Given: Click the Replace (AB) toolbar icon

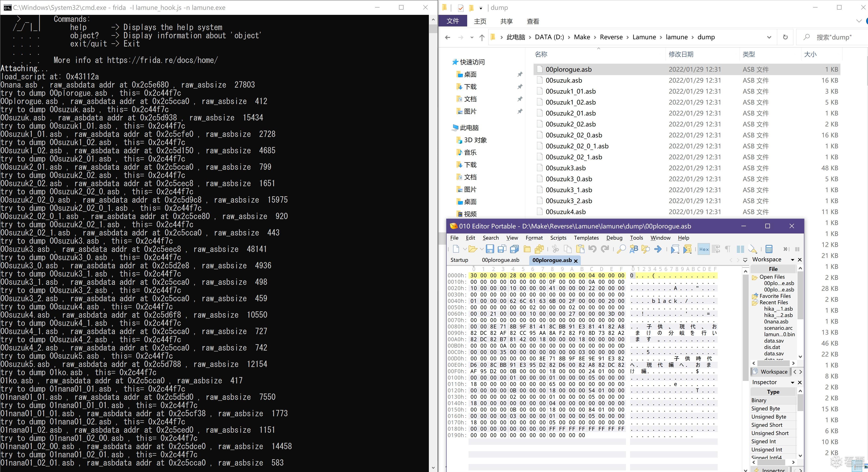Looking at the screenshot, I should click(634, 249).
